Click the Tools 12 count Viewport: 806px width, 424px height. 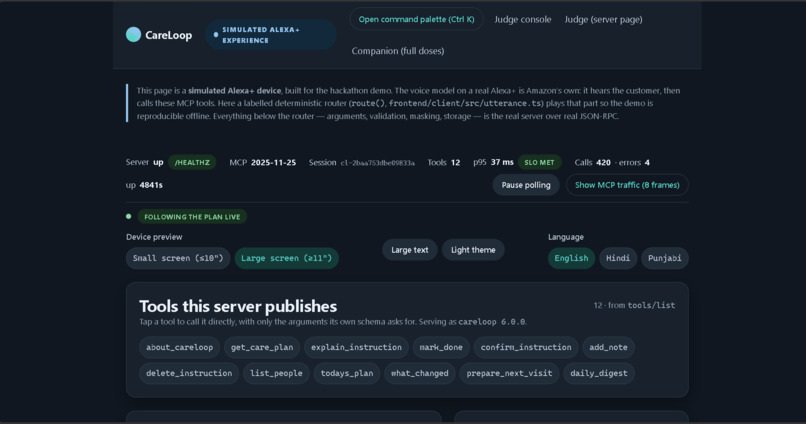pyautogui.click(x=444, y=162)
